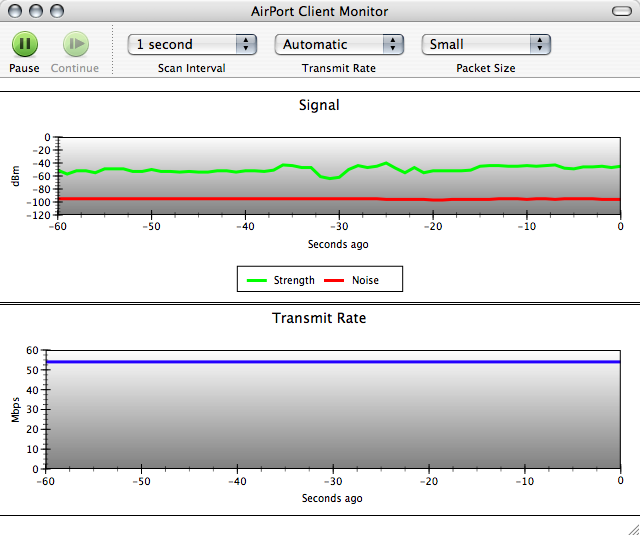This screenshot has height=536, width=640.
Task: Click the window resize grip
Action: coord(632,528)
